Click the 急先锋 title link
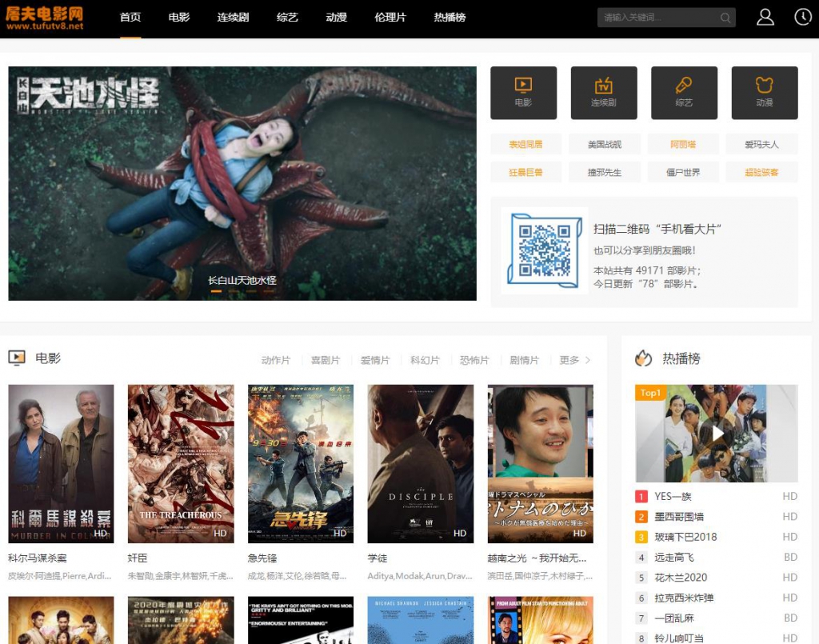The width and height of the screenshot is (819, 644). pos(262,558)
